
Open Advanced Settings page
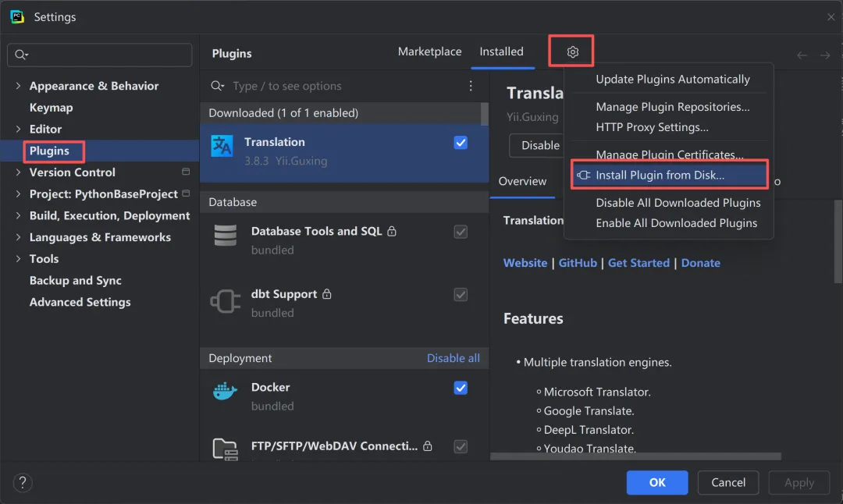tap(80, 302)
